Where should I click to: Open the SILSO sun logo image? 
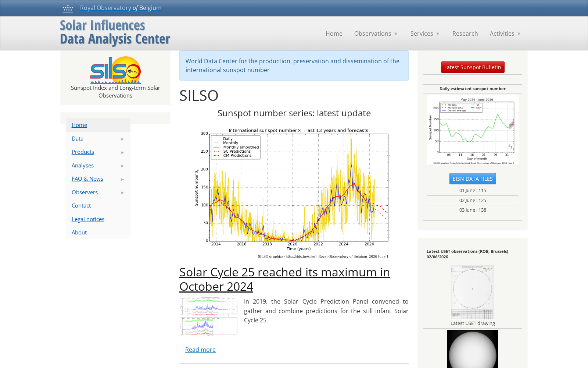coord(115,70)
